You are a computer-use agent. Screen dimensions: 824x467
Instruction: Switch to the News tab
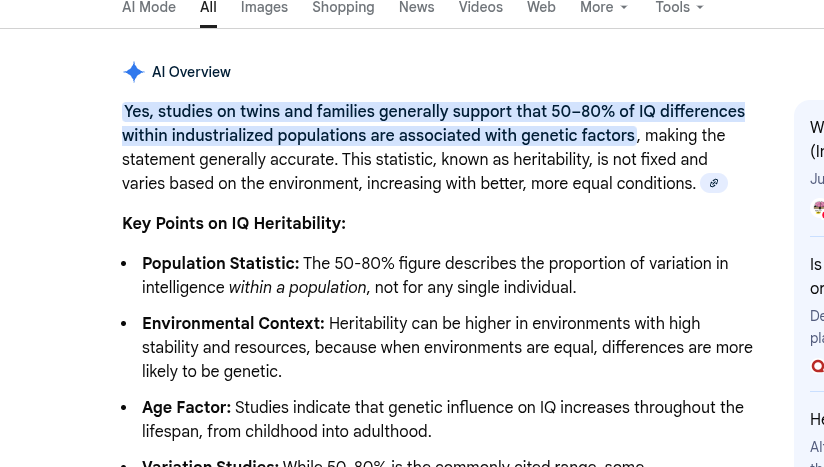click(x=416, y=8)
